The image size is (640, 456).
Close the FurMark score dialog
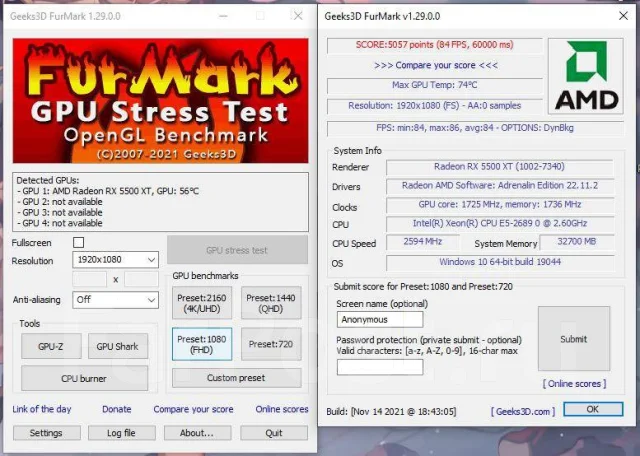[623, 16]
